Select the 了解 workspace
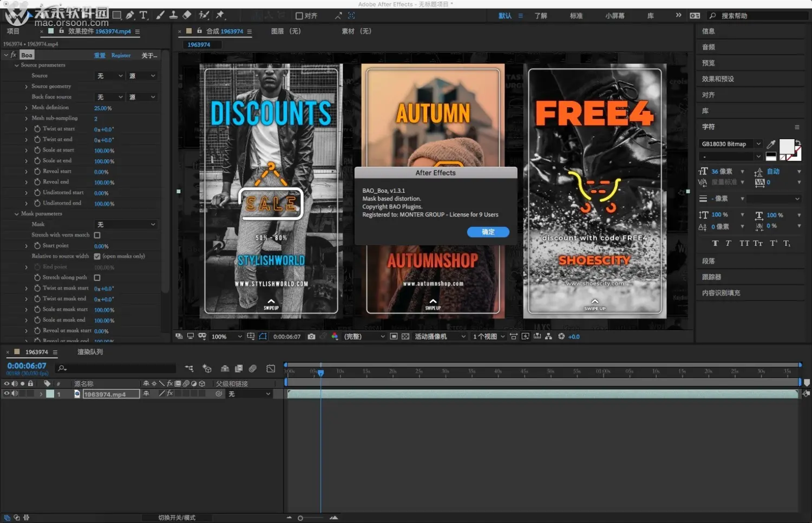This screenshot has height=523, width=812. tap(541, 16)
